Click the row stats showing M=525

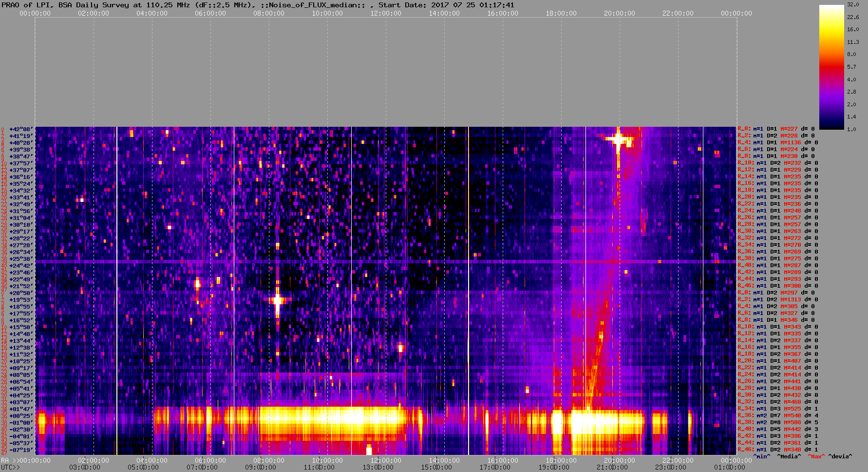778,409
